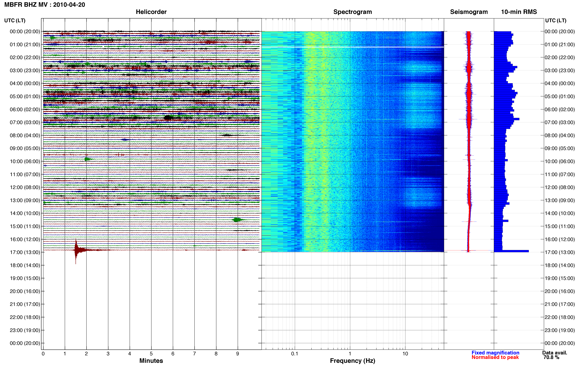Click the left 23:00 (19:00) time label
This screenshot has height=368, width=588.
pyautogui.click(x=25, y=330)
